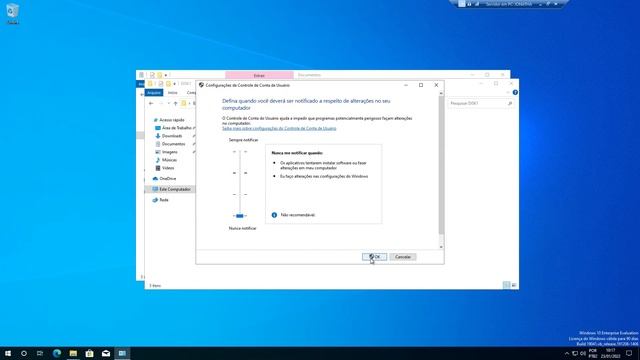
Task: Open Microsoft Store from the taskbar
Action: click(89, 353)
